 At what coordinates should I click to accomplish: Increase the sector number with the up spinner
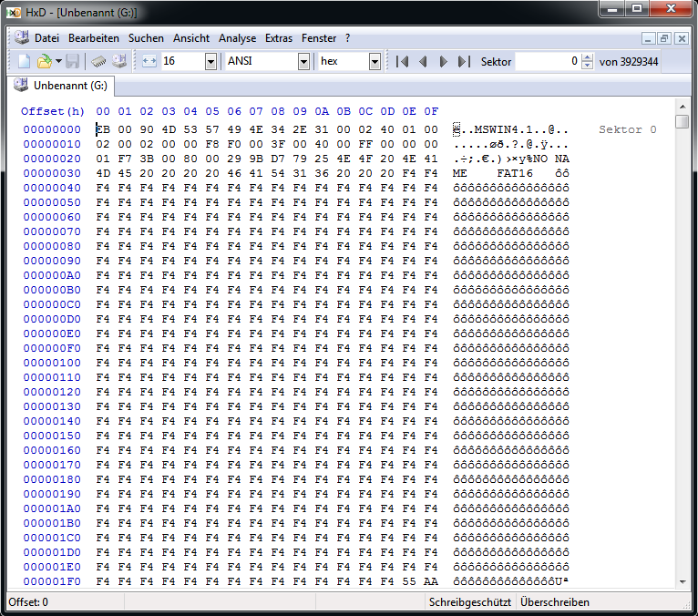[588, 57]
